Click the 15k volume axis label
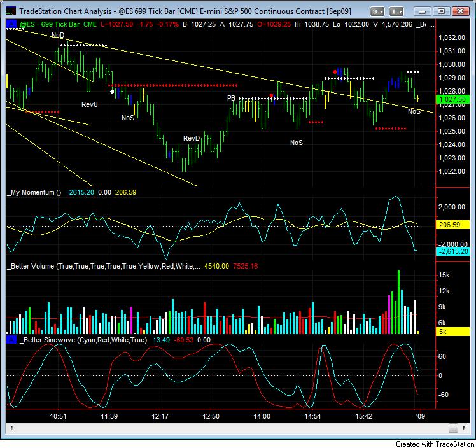The width and height of the screenshot is (476, 448). (x=444, y=276)
